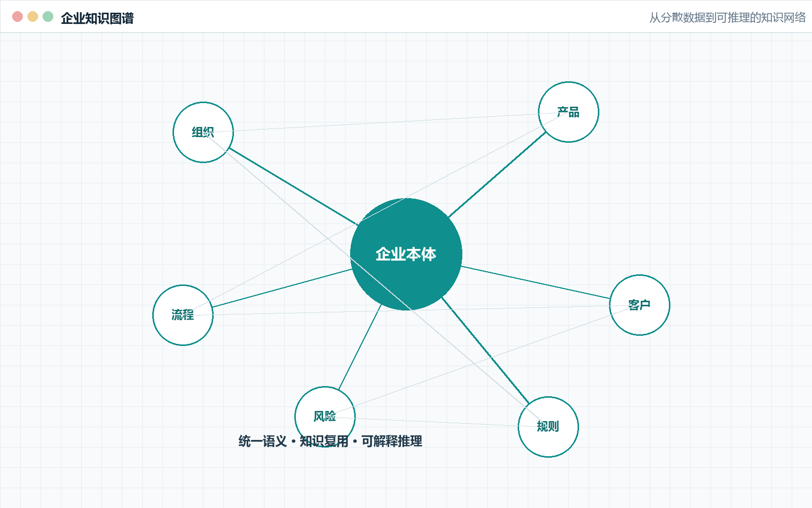Select the 产品 node
Viewport: 812px width, 508px height.
coord(568,112)
